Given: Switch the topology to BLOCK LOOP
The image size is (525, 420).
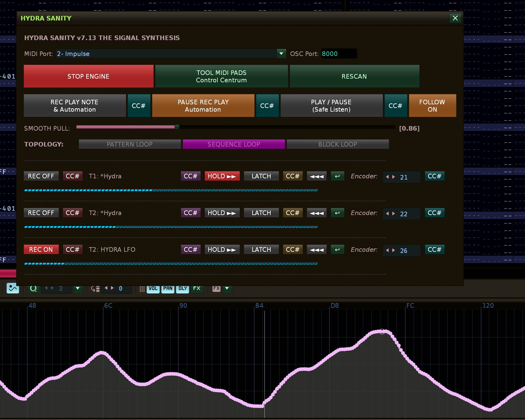Looking at the screenshot, I should point(338,144).
